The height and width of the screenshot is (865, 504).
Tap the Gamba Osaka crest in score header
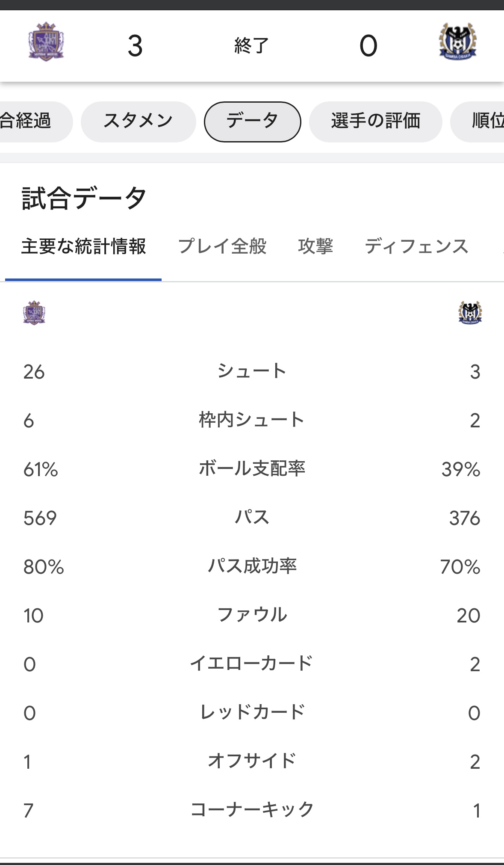[457, 42]
